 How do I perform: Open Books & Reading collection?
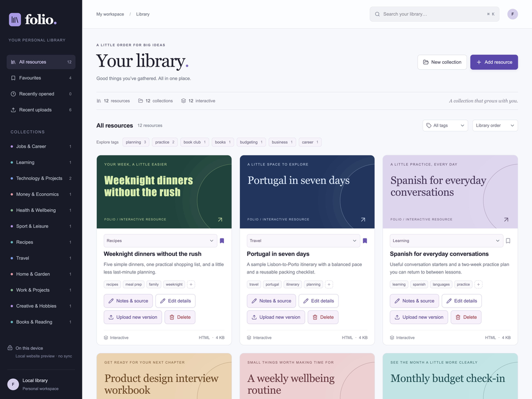coord(41,322)
